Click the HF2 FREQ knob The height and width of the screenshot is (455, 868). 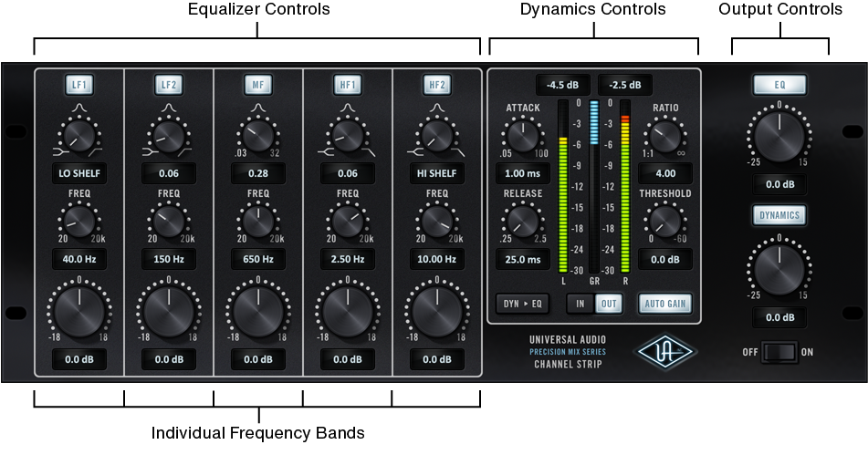click(x=437, y=222)
